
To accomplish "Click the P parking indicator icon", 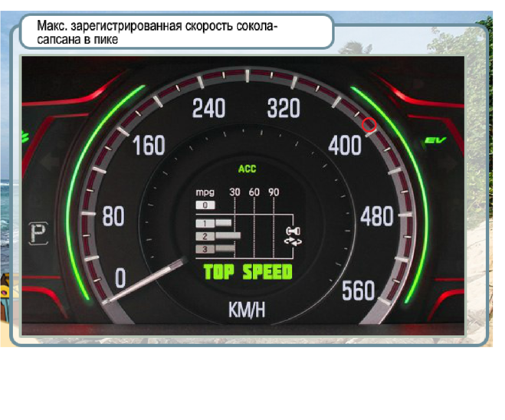I will click(36, 231).
